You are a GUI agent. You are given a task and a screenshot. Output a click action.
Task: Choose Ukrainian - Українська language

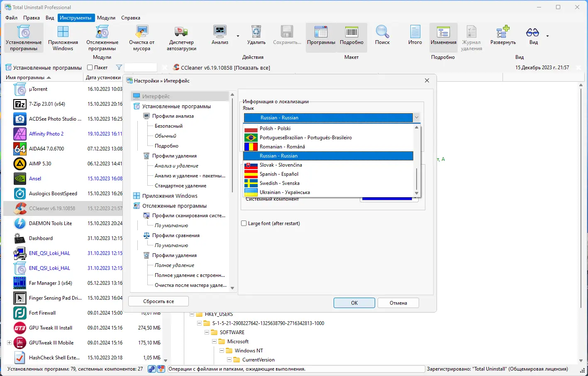(328, 192)
